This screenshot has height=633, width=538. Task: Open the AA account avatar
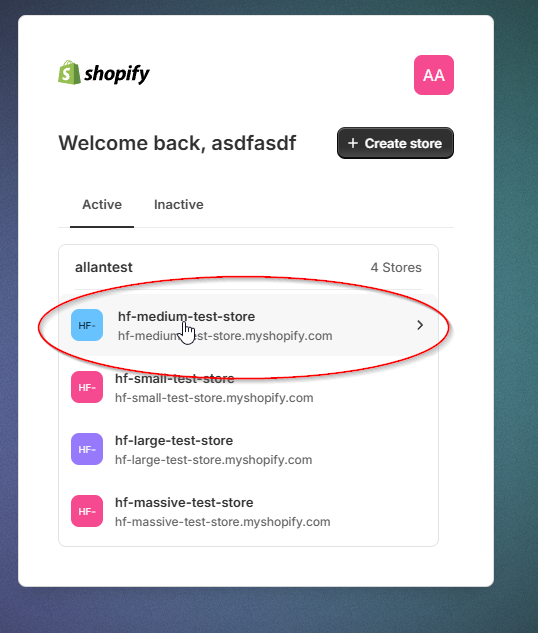coord(433,75)
